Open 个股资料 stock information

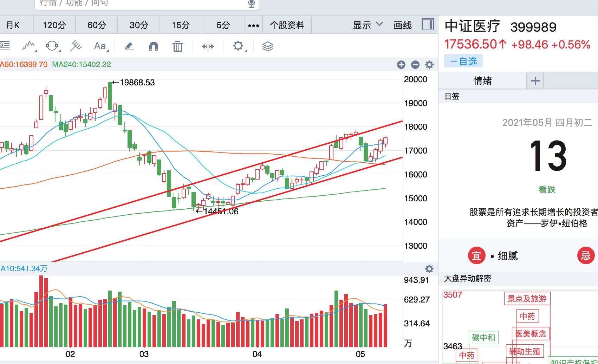tap(287, 25)
